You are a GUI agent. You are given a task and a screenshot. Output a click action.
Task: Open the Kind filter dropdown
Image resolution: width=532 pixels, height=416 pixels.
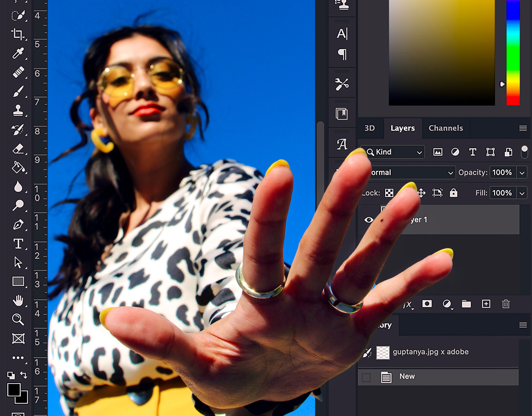coord(393,152)
